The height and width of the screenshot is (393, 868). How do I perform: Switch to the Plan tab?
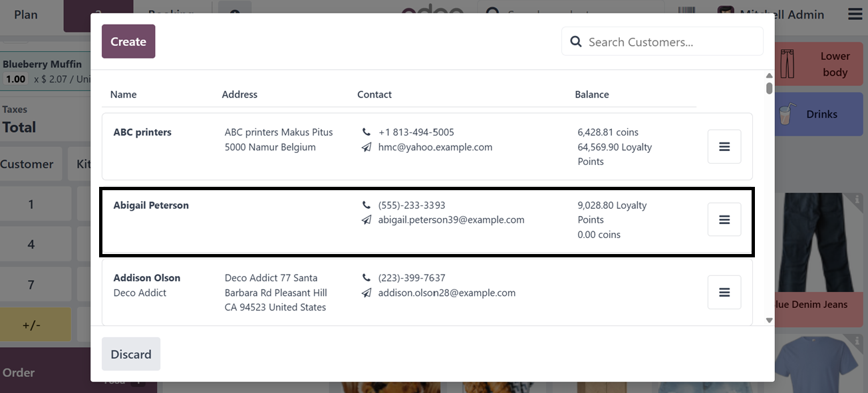pyautogui.click(x=26, y=15)
